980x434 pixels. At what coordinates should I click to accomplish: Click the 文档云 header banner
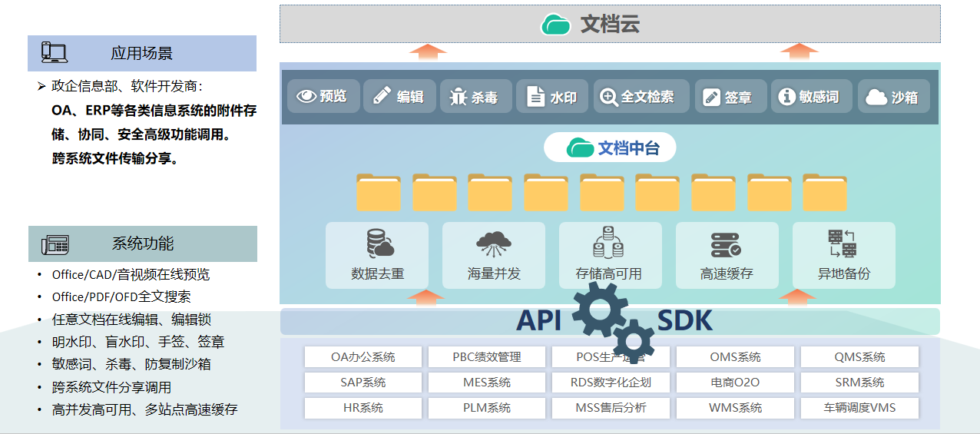point(610,24)
